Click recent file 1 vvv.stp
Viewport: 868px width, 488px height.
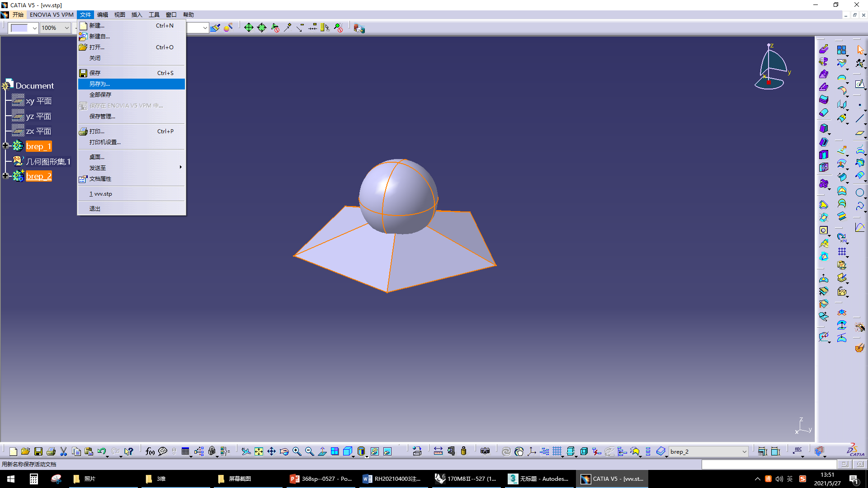click(x=101, y=194)
